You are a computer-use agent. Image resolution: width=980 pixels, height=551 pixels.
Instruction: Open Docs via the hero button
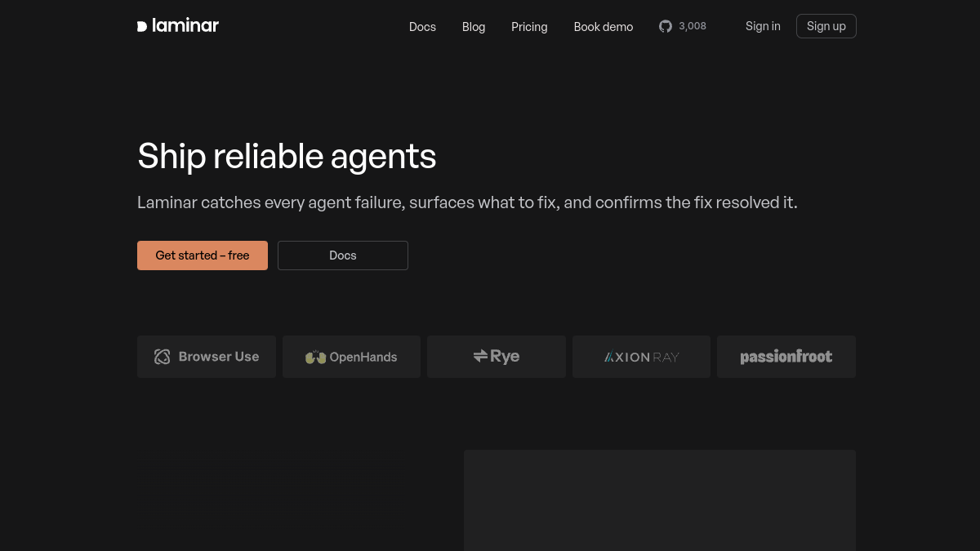(343, 256)
